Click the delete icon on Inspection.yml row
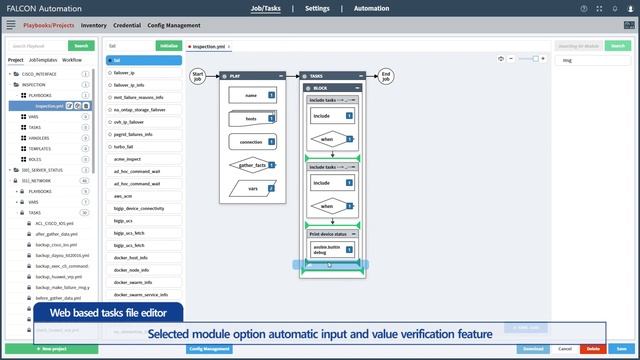 (86, 106)
